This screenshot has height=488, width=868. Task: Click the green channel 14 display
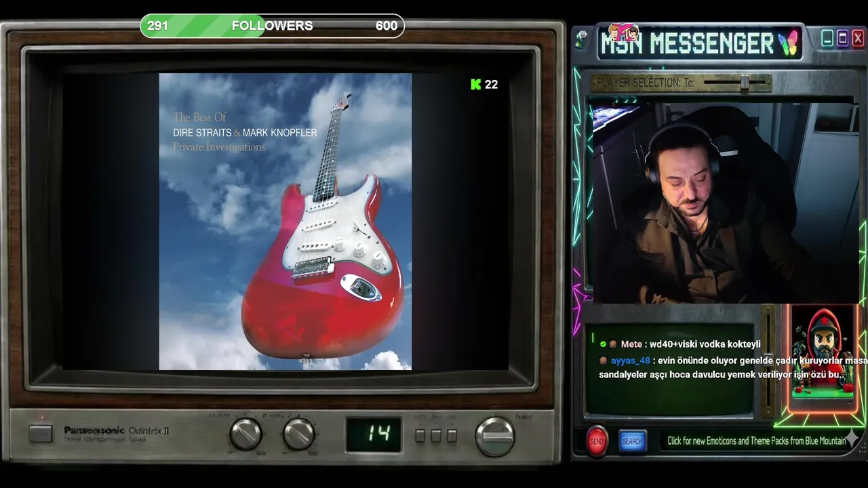374,434
